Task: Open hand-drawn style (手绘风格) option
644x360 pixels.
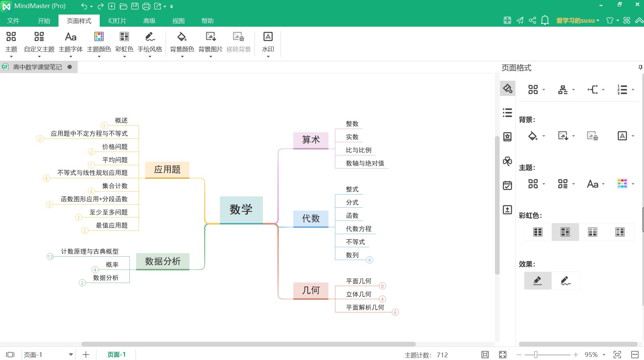Action: tap(150, 42)
